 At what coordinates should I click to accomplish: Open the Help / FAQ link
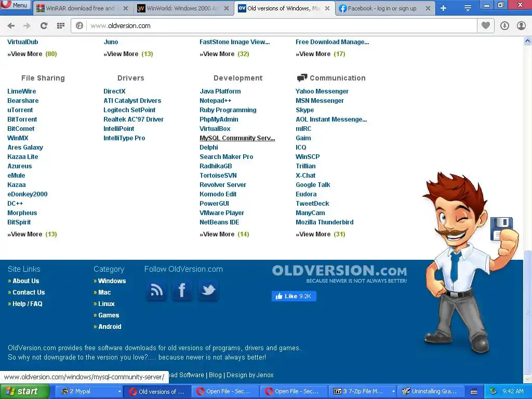click(28, 304)
